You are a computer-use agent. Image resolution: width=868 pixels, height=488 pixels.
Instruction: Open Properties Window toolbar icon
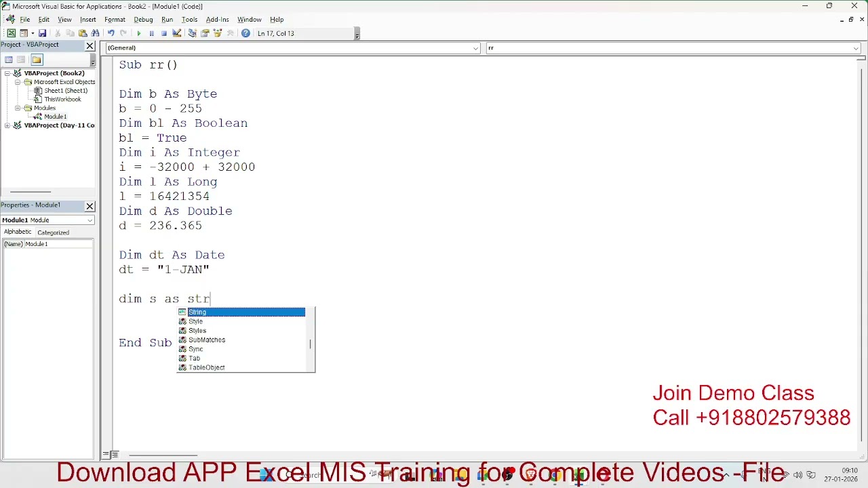[205, 33]
